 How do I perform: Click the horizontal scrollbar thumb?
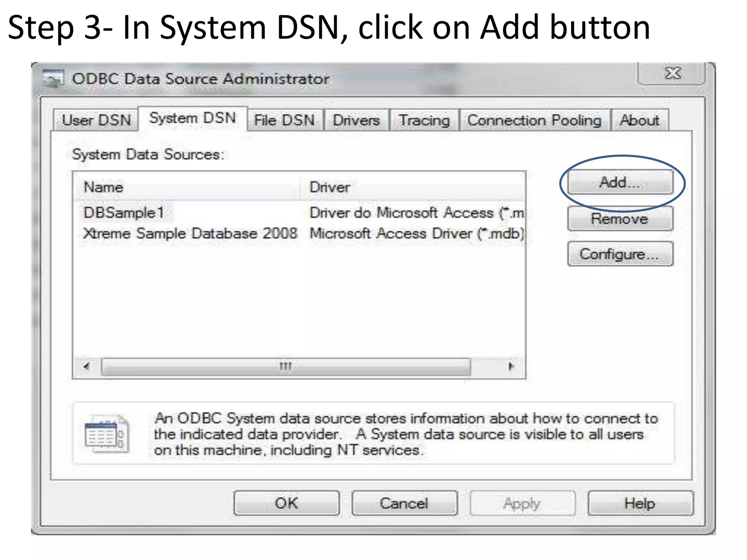click(286, 366)
